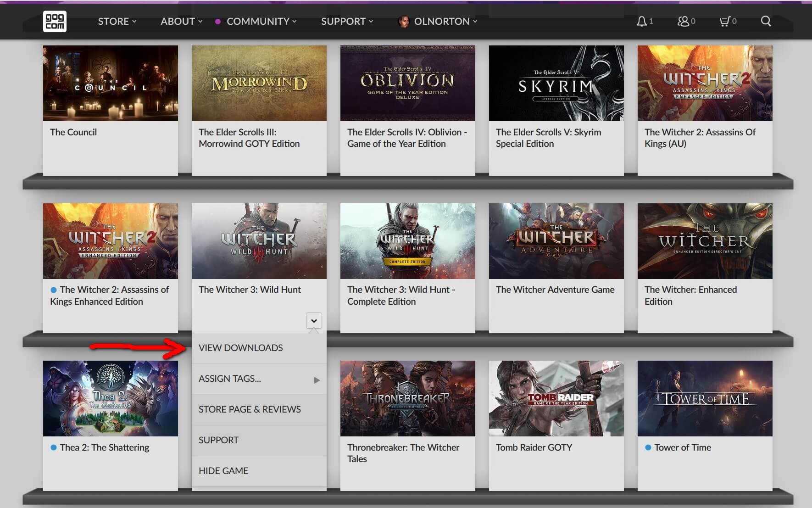Open The Witcher 3 Wild Hunt cover
The width and height of the screenshot is (812, 508).
click(259, 241)
